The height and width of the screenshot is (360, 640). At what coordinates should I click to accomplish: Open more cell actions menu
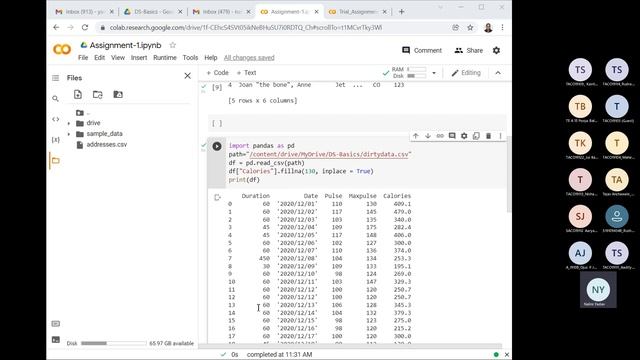[x=500, y=136]
